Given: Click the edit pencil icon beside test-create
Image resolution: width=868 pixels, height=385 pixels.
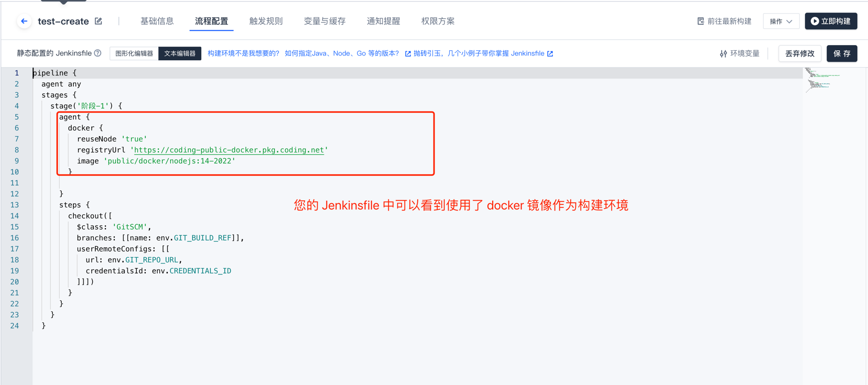Looking at the screenshot, I should click(x=99, y=21).
